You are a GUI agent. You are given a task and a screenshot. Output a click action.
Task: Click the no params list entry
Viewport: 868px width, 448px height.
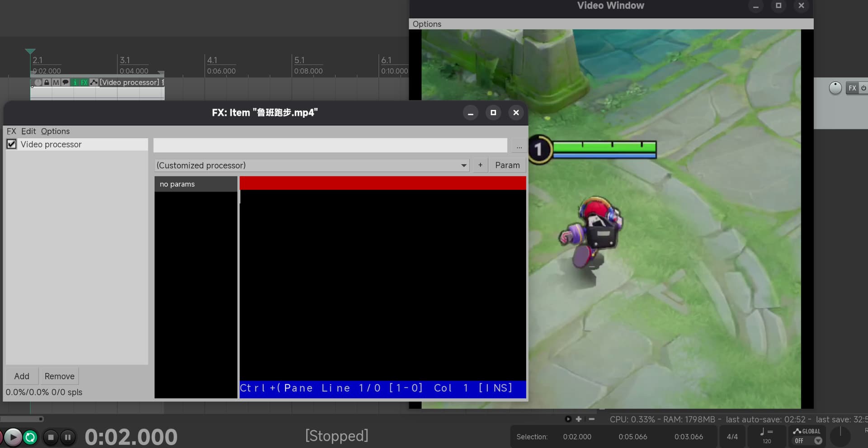click(196, 184)
